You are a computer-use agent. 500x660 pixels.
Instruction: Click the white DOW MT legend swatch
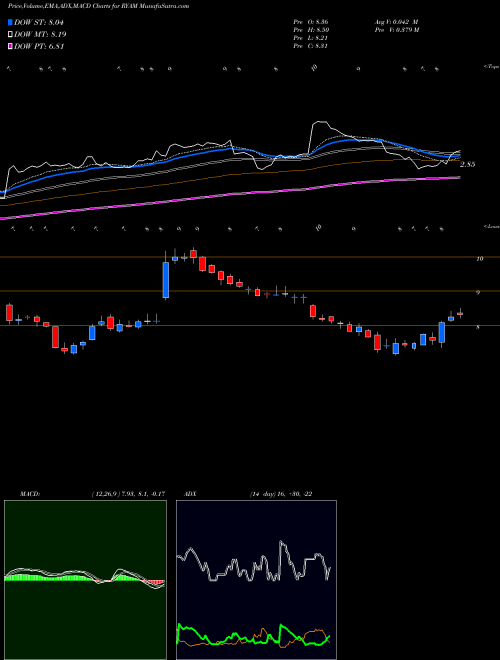click(x=10, y=35)
